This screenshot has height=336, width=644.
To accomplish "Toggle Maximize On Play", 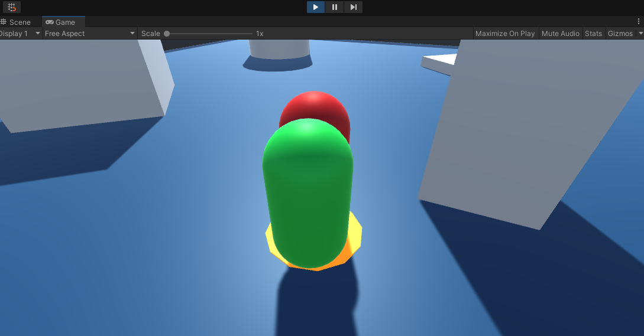I will click(505, 34).
